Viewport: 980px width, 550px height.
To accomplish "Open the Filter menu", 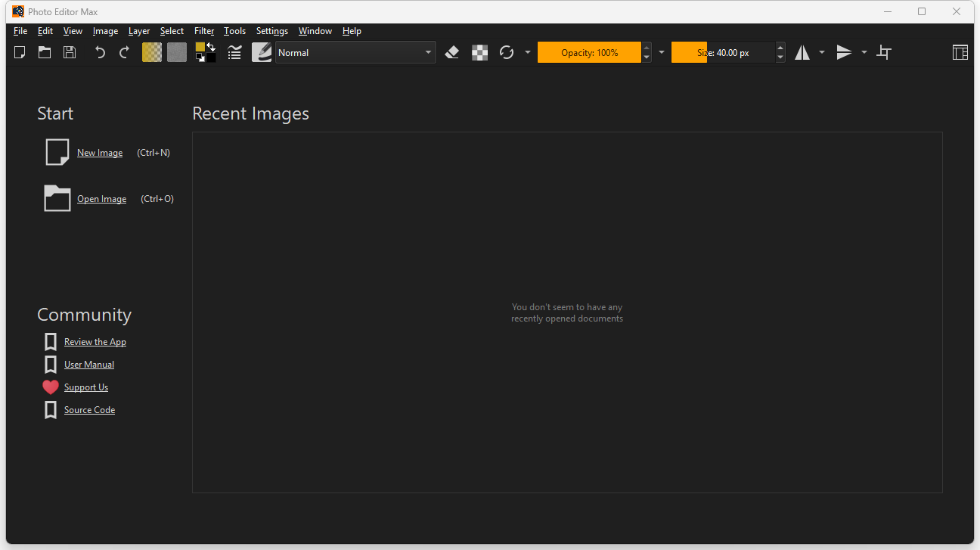I will click(204, 31).
